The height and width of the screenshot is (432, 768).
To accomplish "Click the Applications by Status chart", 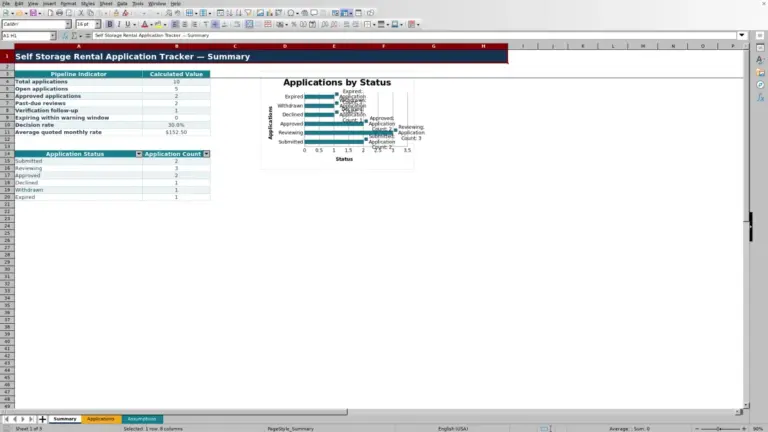I will [337, 121].
